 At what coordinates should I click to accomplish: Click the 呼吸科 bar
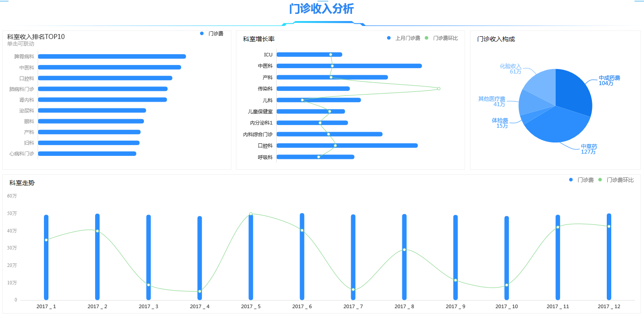click(x=315, y=157)
